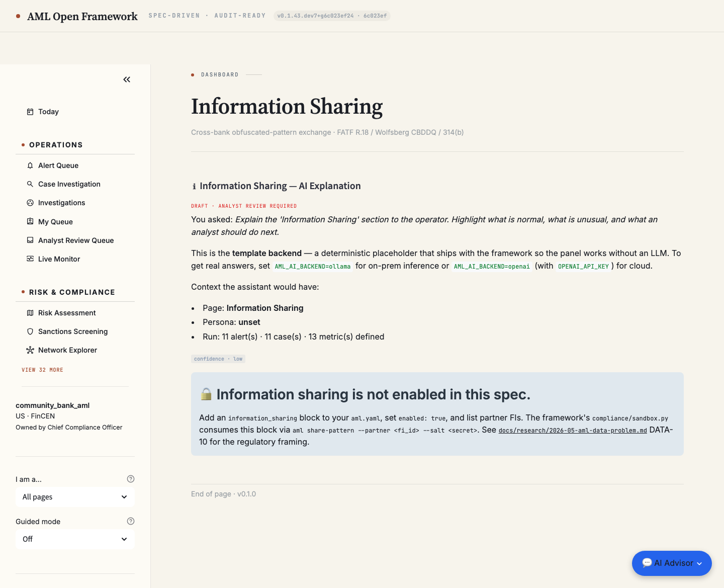Click the lock icon in the not-enabled banner
The image size is (724, 588).
coord(206,394)
